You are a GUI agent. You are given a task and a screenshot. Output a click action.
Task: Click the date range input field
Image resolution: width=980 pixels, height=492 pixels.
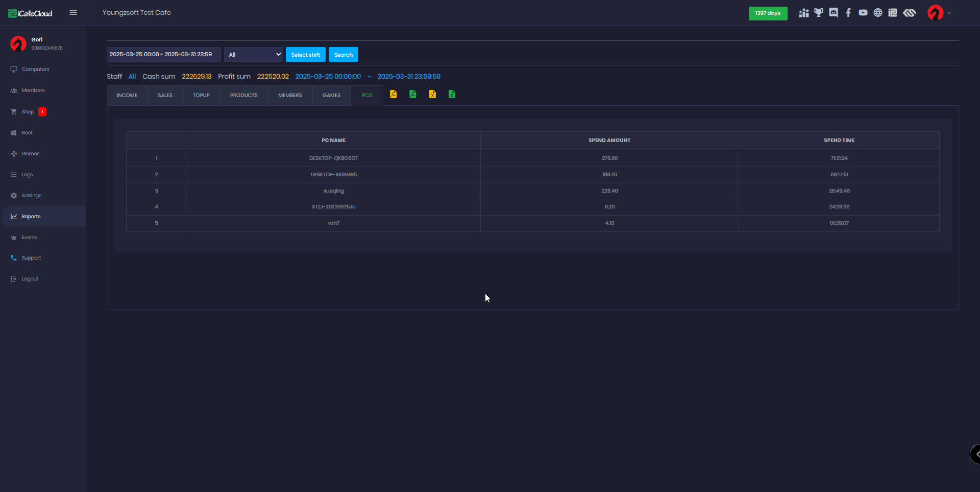(x=163, y=55)
